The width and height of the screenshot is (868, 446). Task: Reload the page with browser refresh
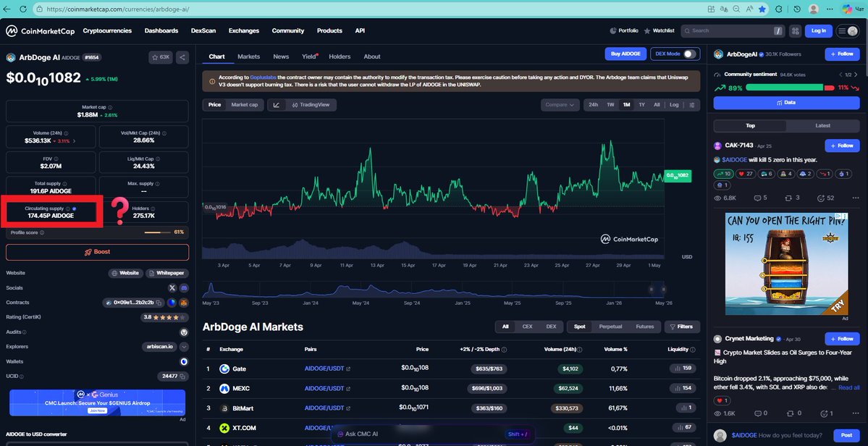[22, 9]
